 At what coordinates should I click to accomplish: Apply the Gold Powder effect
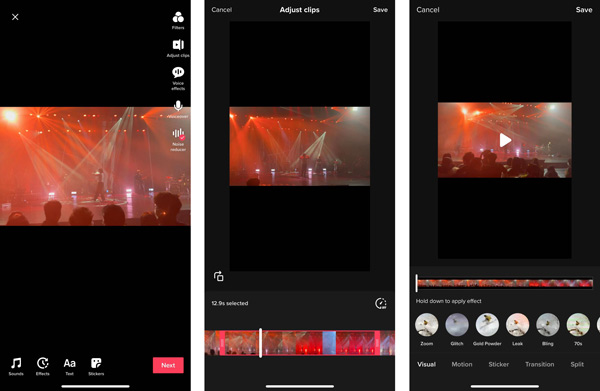[x=487, y=329]
